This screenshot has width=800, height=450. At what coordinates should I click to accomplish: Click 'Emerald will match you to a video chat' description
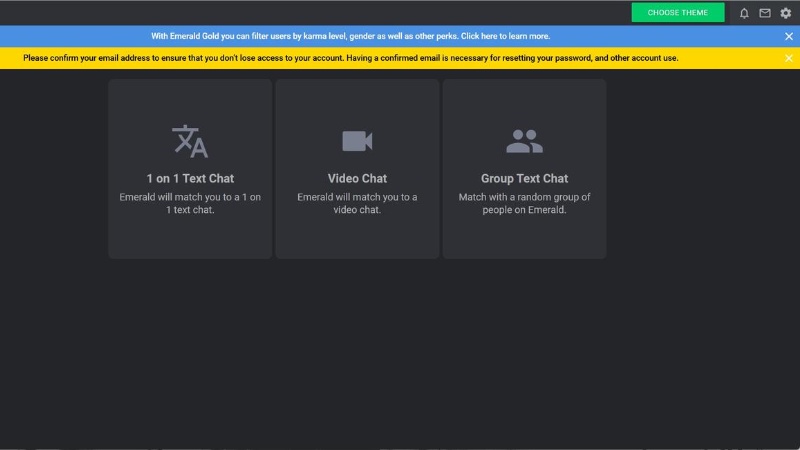pyautogui.click(x=357, y=203)
